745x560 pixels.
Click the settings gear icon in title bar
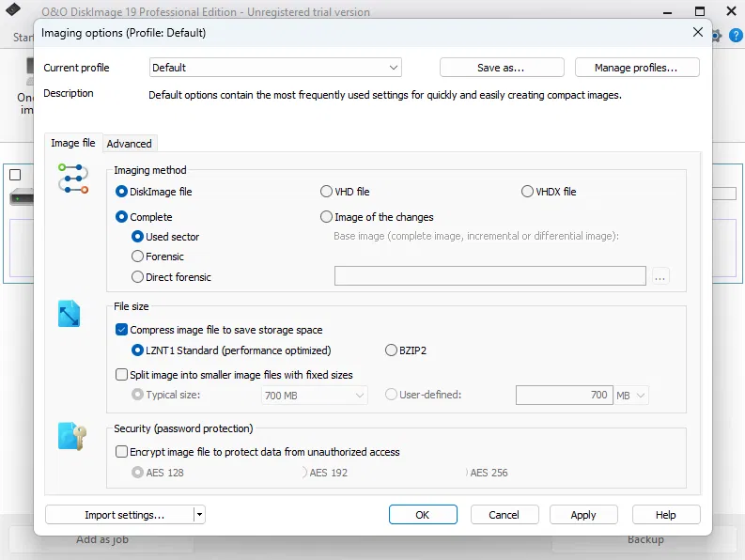click(717, 36)
